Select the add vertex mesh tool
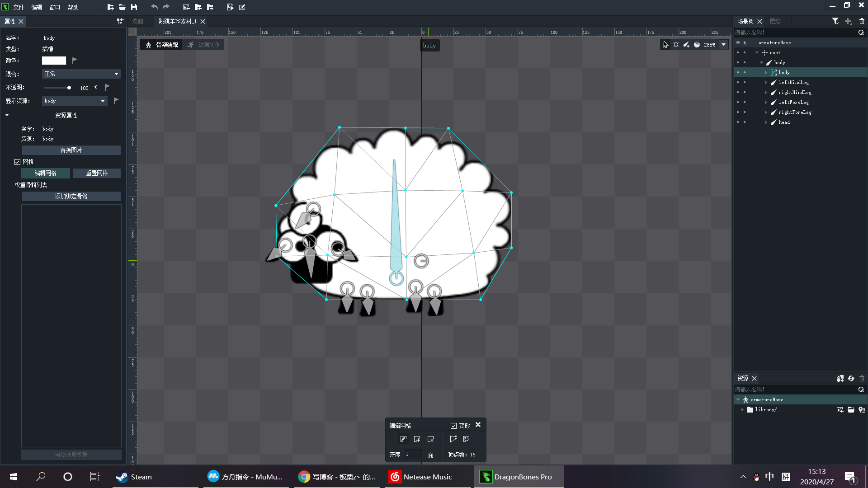 coord(417,439)
